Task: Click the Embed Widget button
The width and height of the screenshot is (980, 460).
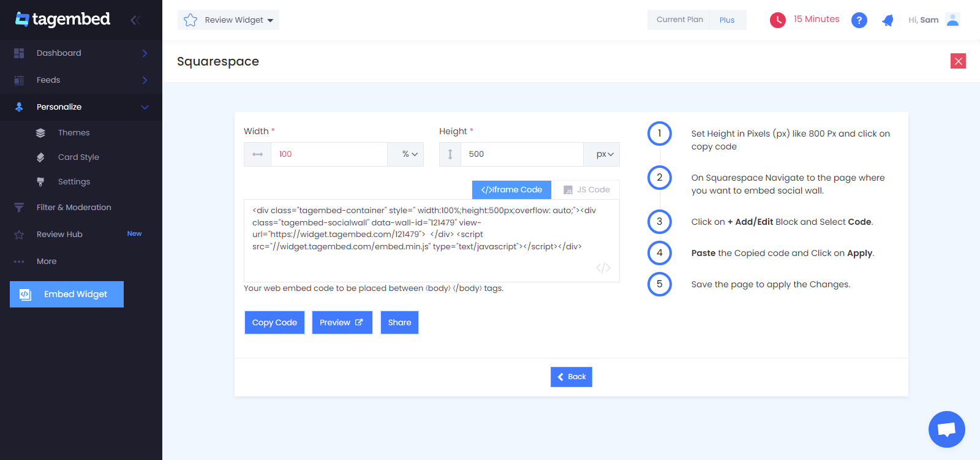Action: 67,295
